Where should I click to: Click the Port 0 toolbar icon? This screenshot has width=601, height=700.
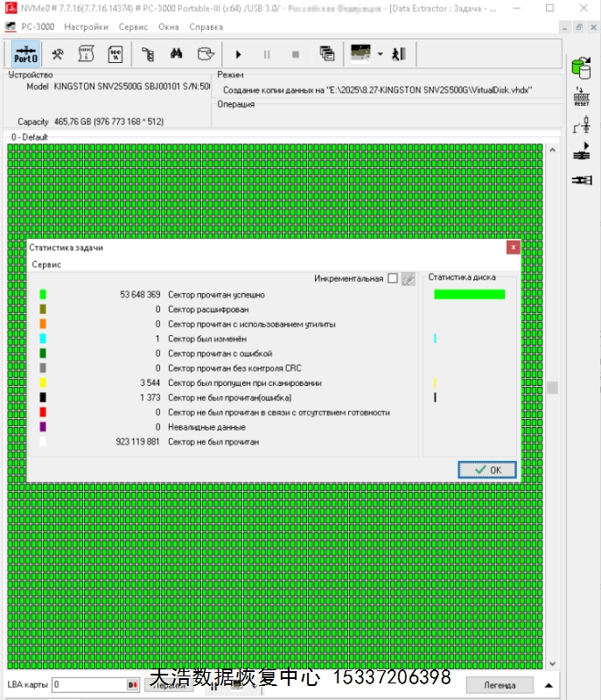click(25, 54)
